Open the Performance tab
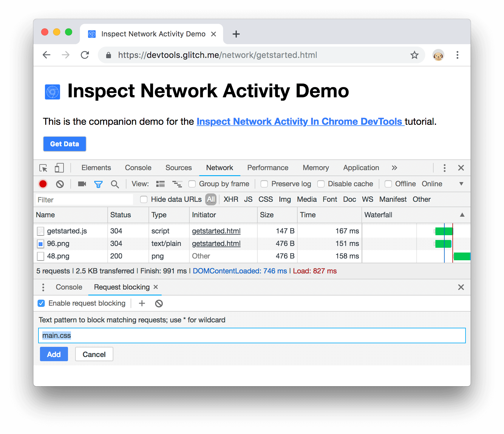 pos(268,168)
